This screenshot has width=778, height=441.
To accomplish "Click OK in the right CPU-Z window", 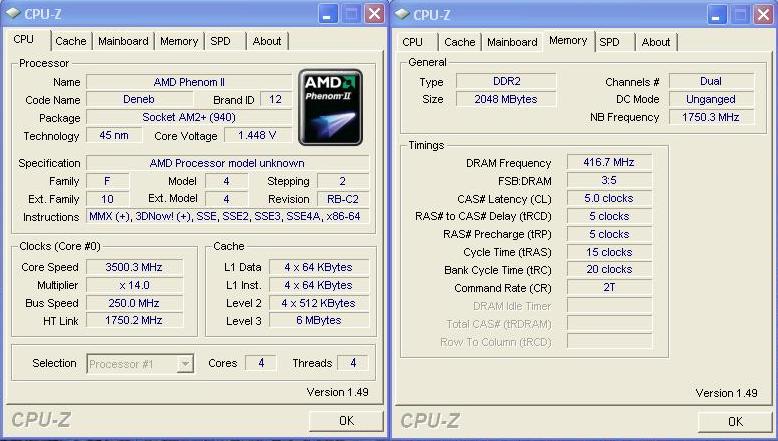I will pyautogui.click(x=735, y=422).
